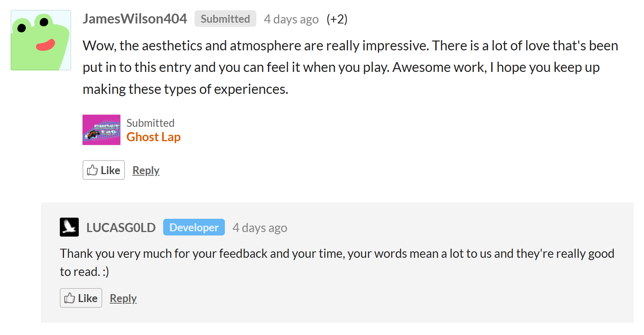The width and height of the screenshot is (644, 335).
Task: Click the blue Developer badge
Action: click(194, 227)
